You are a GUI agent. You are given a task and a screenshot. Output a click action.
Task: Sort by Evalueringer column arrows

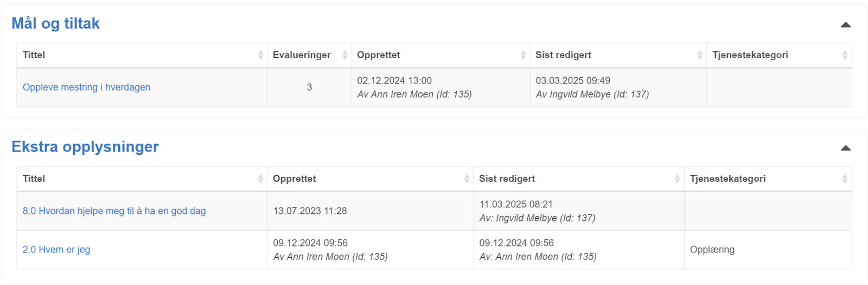[x=344, y=55]
